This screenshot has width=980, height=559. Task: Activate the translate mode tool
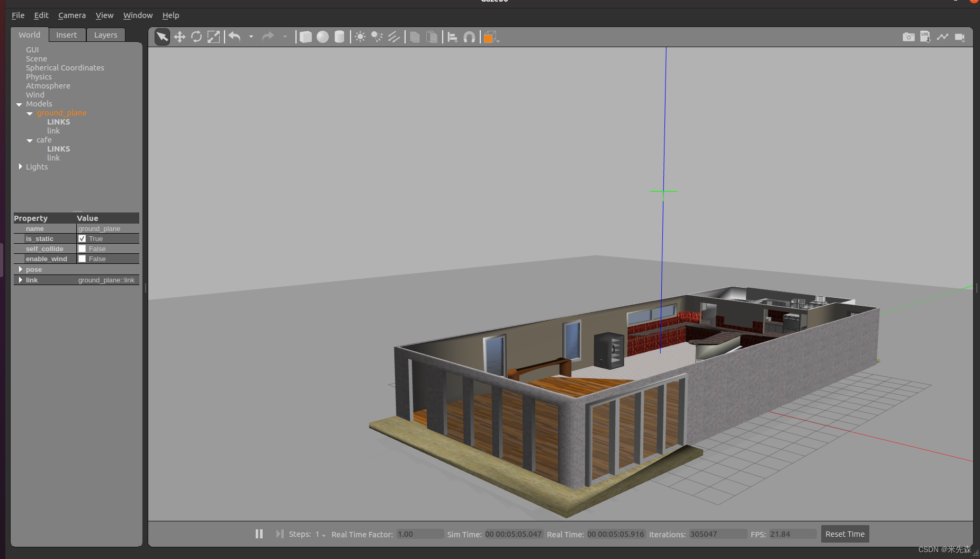[x=179, y=37]
